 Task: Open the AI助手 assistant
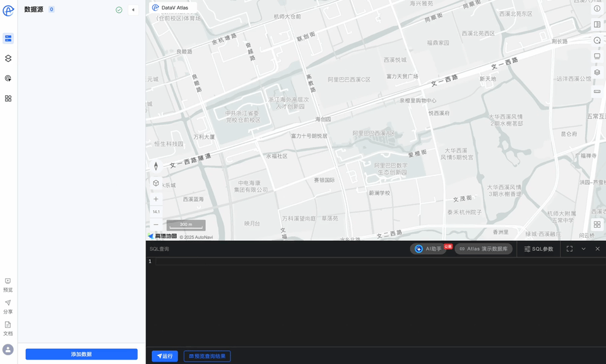coord(428,249)
